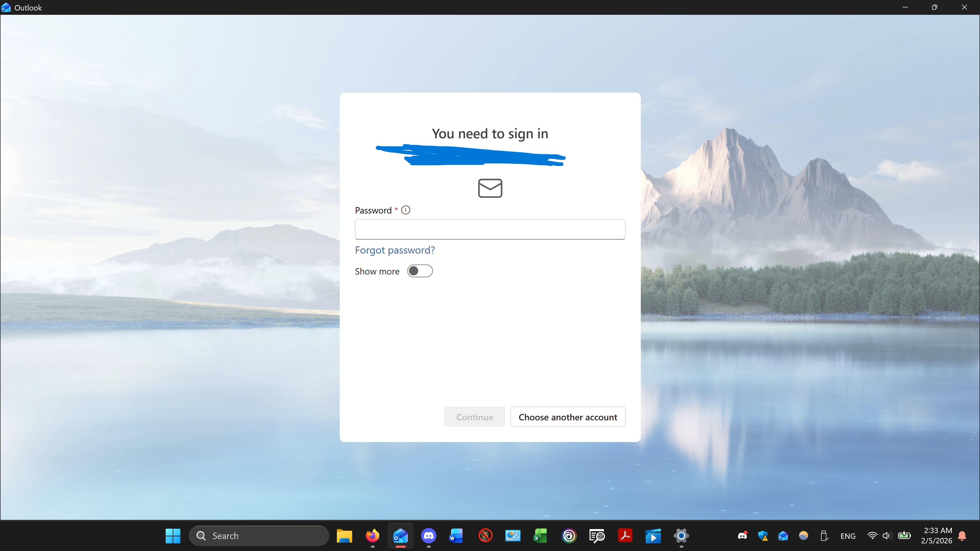980x551 pixels.
Task: Restore down the Outlook window
Action: click(x=934, y=7)
